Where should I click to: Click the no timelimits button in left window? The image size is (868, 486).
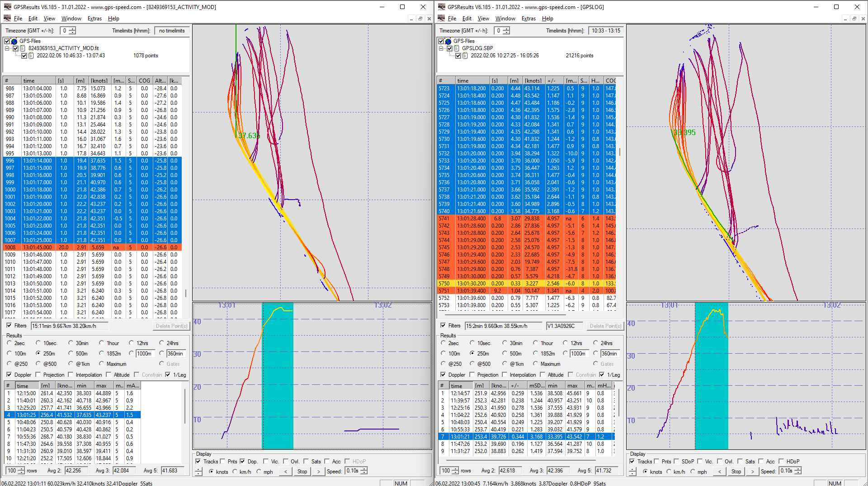[x=172, y=31]
